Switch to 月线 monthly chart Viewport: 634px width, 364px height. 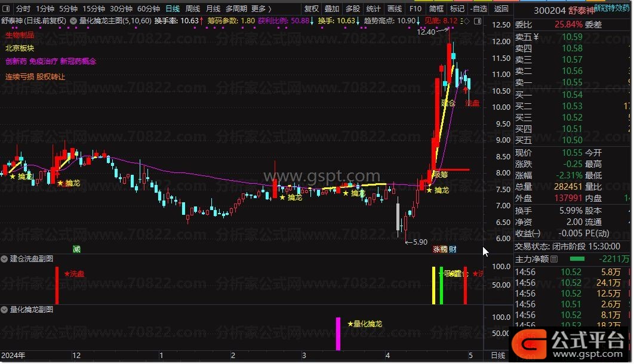click(x=213, y=8)
